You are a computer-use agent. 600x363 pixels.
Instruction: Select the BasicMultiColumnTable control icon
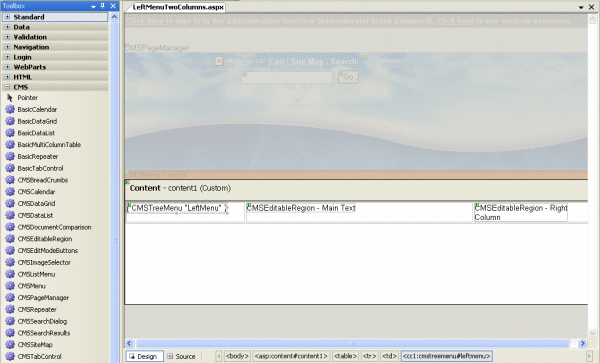(x=10, y=145)
